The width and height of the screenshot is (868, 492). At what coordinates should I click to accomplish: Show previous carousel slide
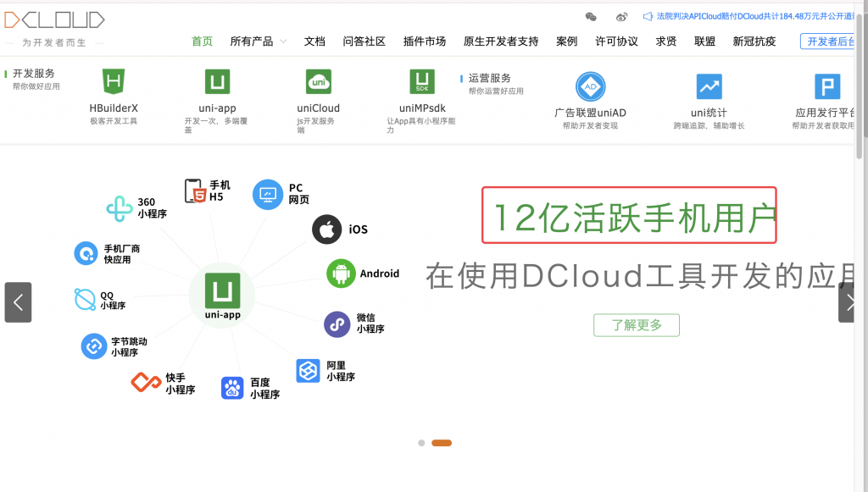(19, 302)
